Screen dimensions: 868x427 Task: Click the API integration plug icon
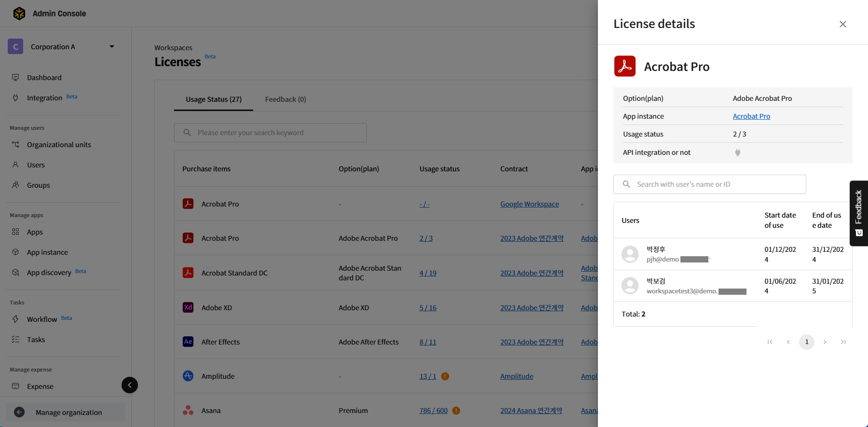coord(737,152)
